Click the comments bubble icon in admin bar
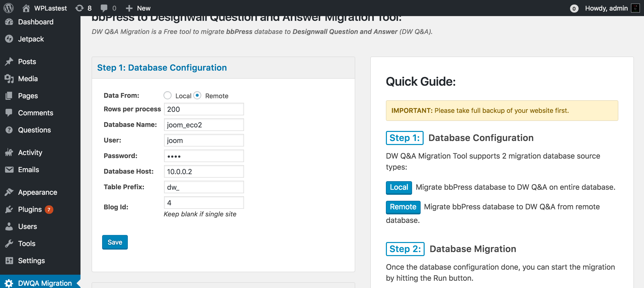Image resolution: width=644 pixels, height=288 pixels. click(104, 8)
